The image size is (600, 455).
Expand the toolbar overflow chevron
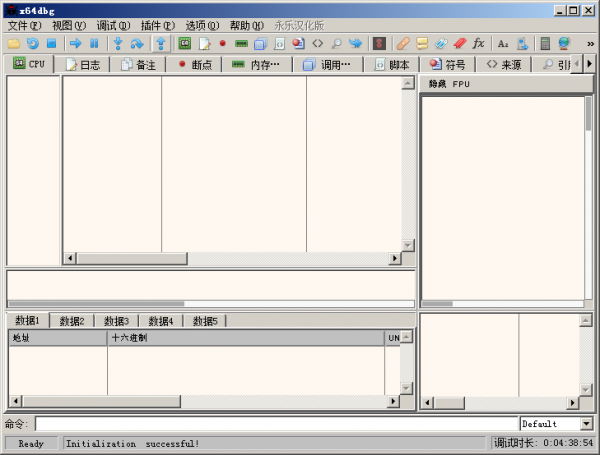tap(590, 43)
